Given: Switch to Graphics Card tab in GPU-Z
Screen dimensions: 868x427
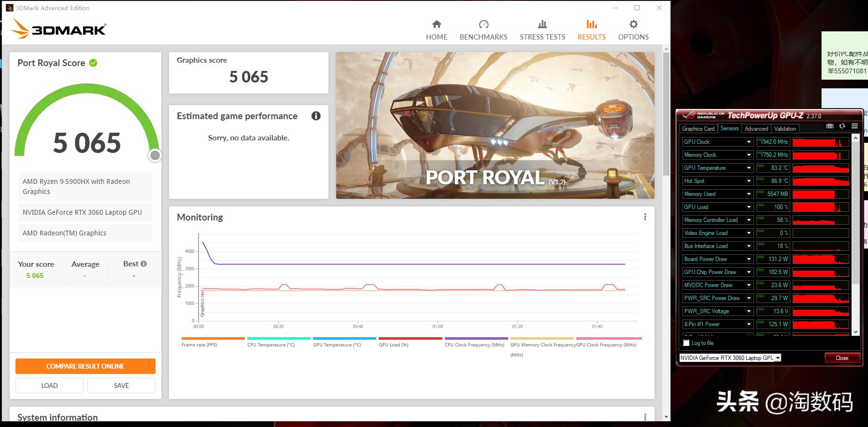Looking at the screenshot, I should pyautogui.click(x=697, y=129).
